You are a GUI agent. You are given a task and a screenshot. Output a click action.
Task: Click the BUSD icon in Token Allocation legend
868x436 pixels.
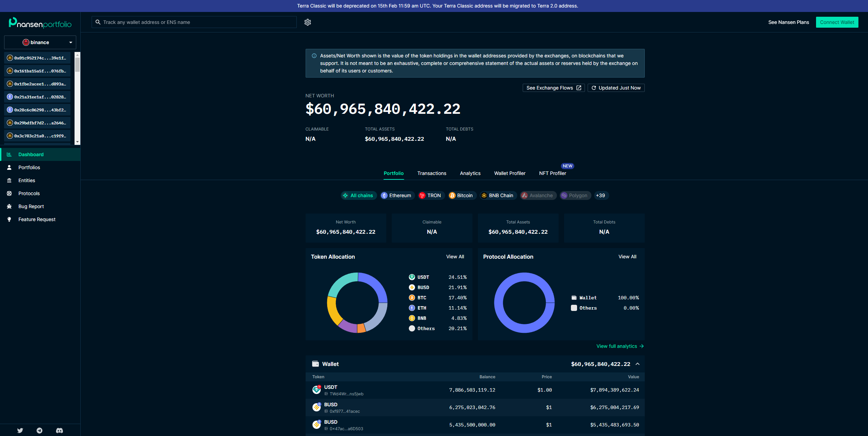coord(412,287)
